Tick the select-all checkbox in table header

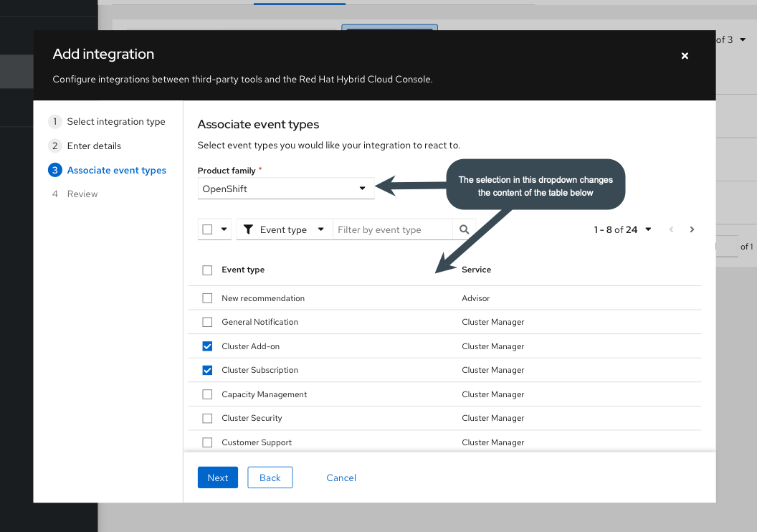207,270
